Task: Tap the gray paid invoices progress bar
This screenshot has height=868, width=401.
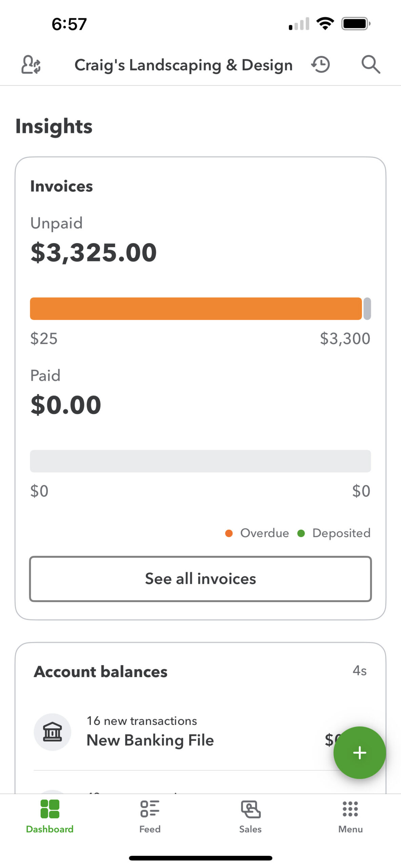Action: click(200, 461)
